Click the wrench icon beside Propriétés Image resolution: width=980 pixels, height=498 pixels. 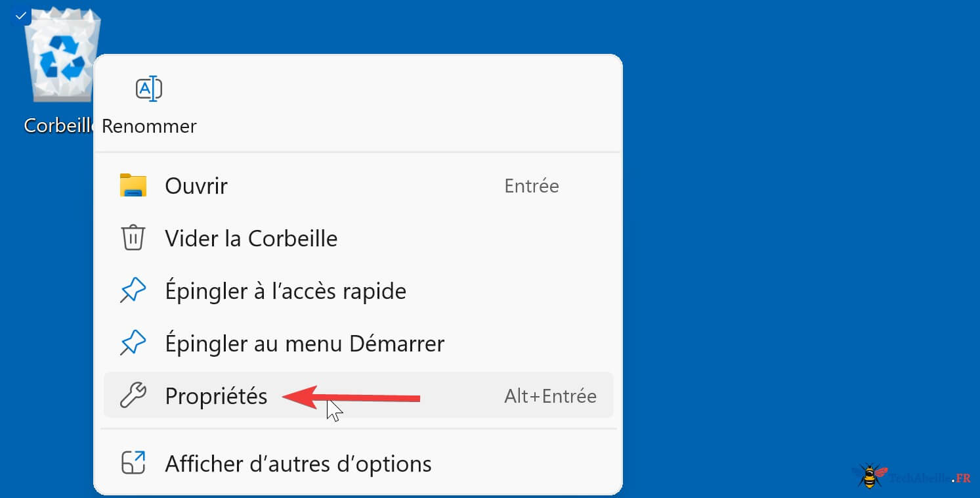133,396
